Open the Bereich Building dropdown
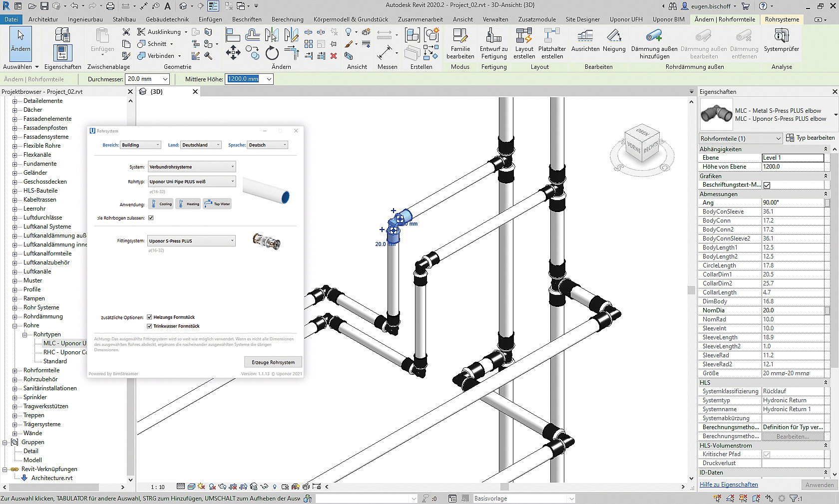 (140, 145)
